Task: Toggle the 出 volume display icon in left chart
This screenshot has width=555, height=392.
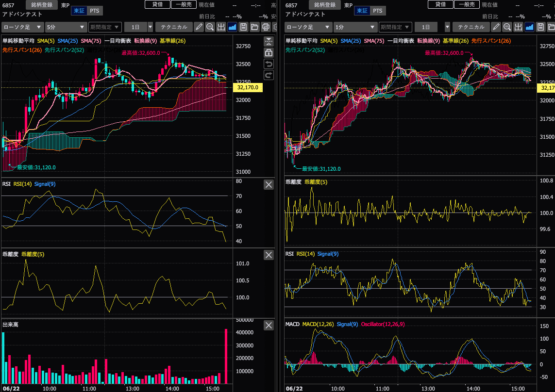Action: tap(221, 27)
